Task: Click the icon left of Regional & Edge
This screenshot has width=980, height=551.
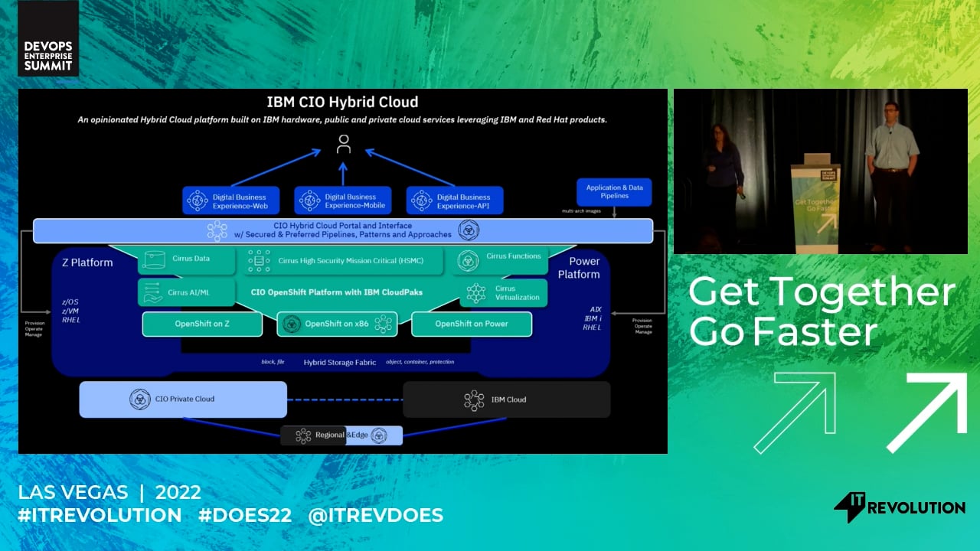Action: 303,435
